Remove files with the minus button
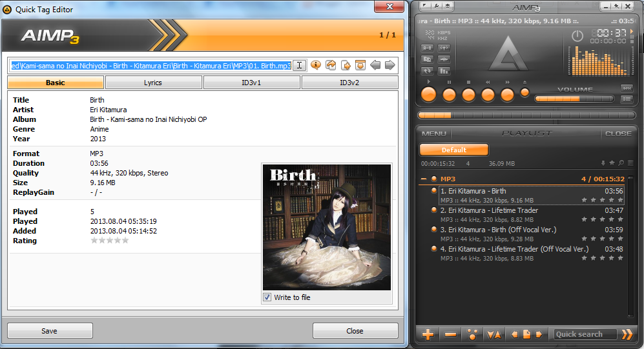 451,335
